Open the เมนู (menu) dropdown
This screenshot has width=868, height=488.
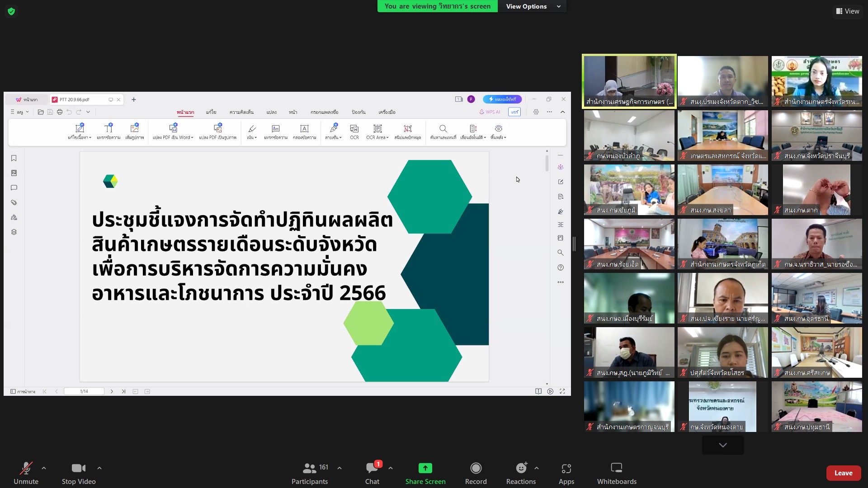[x=19, y=112]
